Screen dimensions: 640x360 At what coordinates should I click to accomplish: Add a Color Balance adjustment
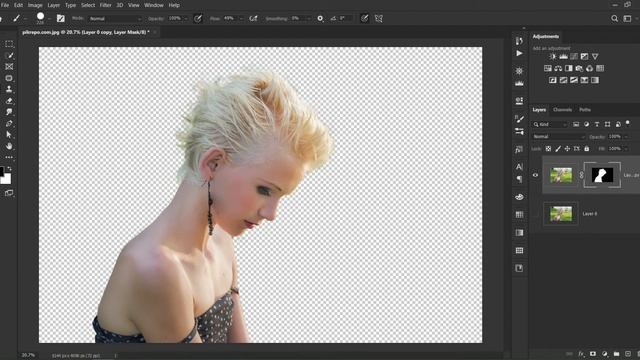558,68
